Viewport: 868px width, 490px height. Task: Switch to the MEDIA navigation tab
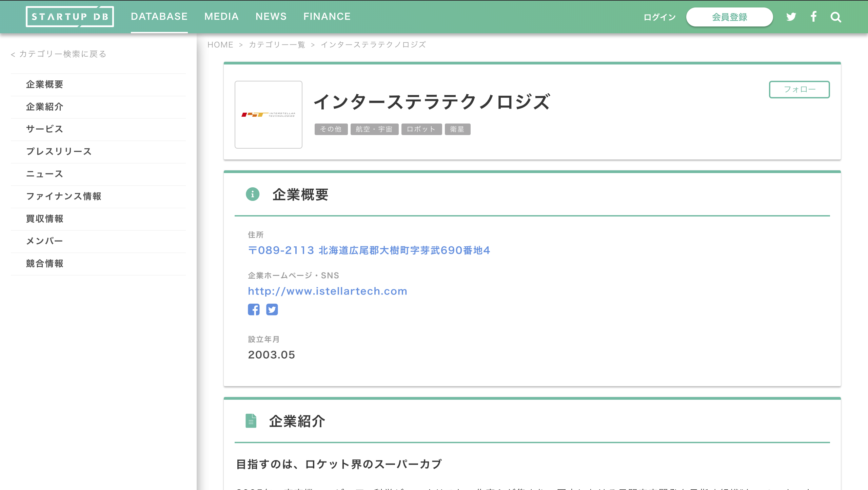coord(221,17)
